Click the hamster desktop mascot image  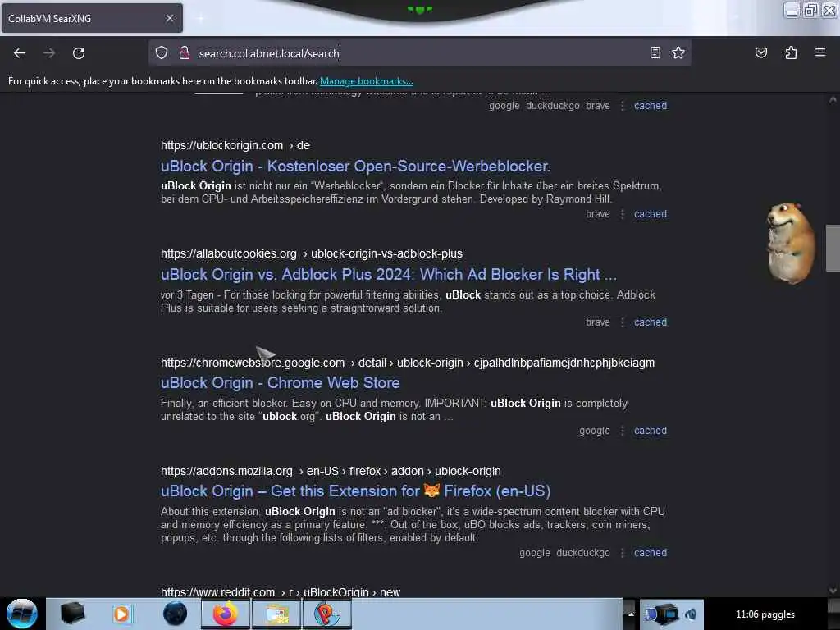(x=790, y=243)
